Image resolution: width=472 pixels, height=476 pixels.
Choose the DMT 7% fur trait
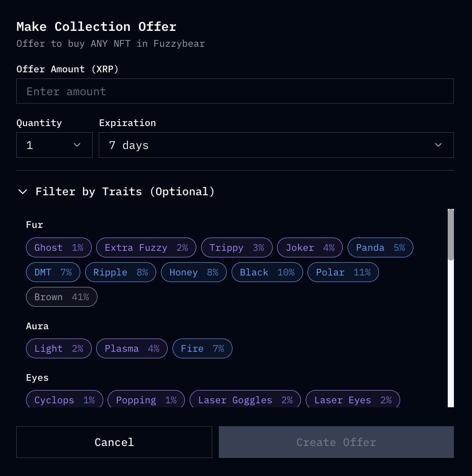point(53,272)
